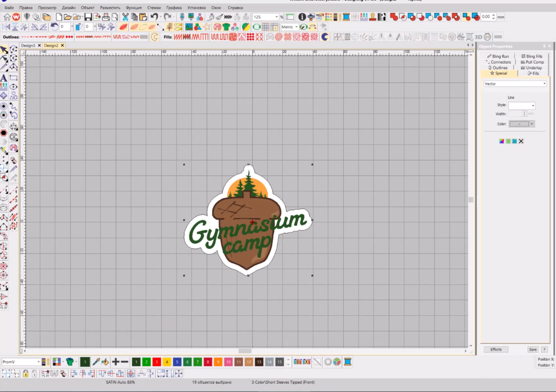556x392 pixels.
Task: Pick the color picker eyedropper in color toolbar
Action: pos(96,362)
